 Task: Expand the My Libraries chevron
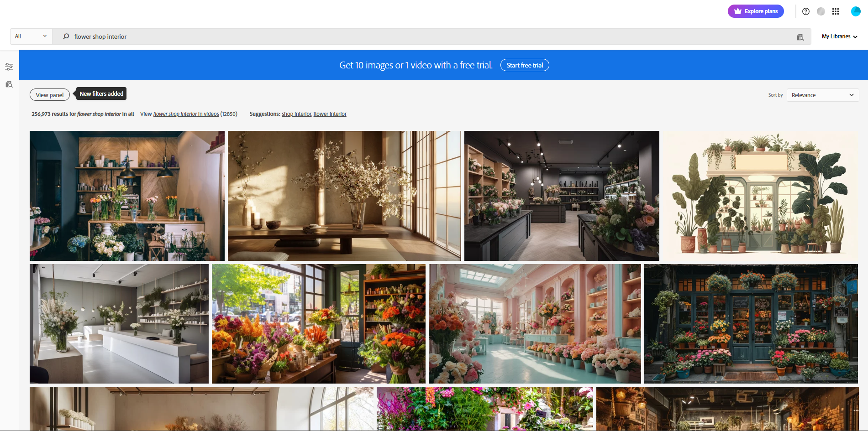[855, 36]
